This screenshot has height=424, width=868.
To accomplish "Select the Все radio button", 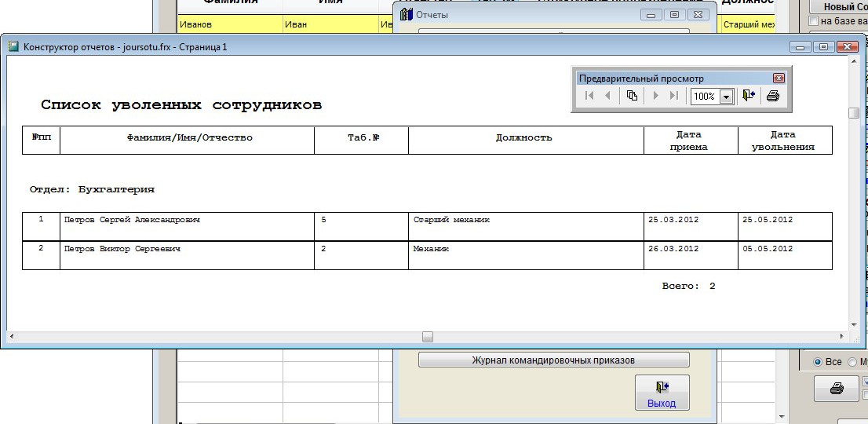I will [x=818, y=362].
